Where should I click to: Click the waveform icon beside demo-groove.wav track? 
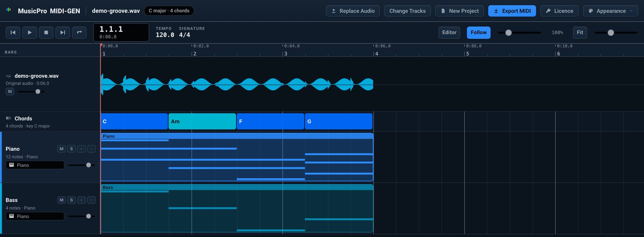(8, 76)
